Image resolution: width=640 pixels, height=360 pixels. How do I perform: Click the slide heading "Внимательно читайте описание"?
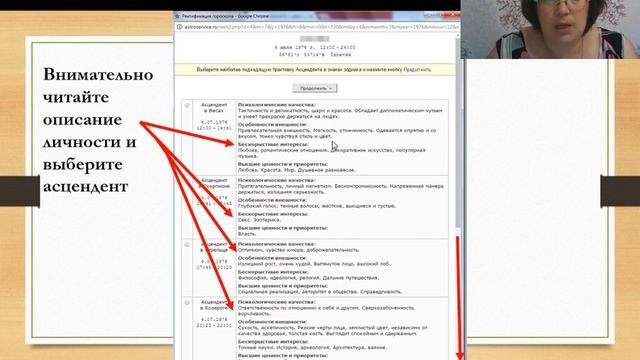click(98, 97)
